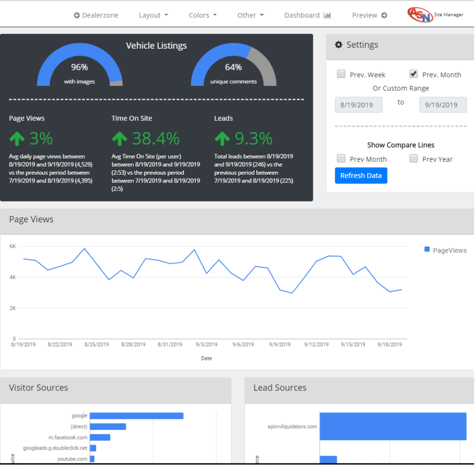Select the Dashboard bar-chart icon
The image size is (476, 467).
click(x=327, y=15)
